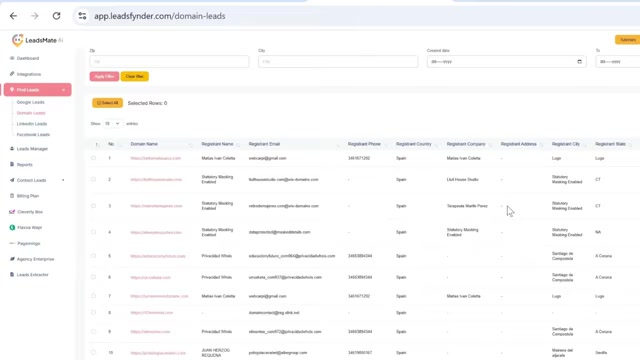Tick the checkbox for row 3
The height and width of the screenshot is (360, 640).
(x=93, y=206)
